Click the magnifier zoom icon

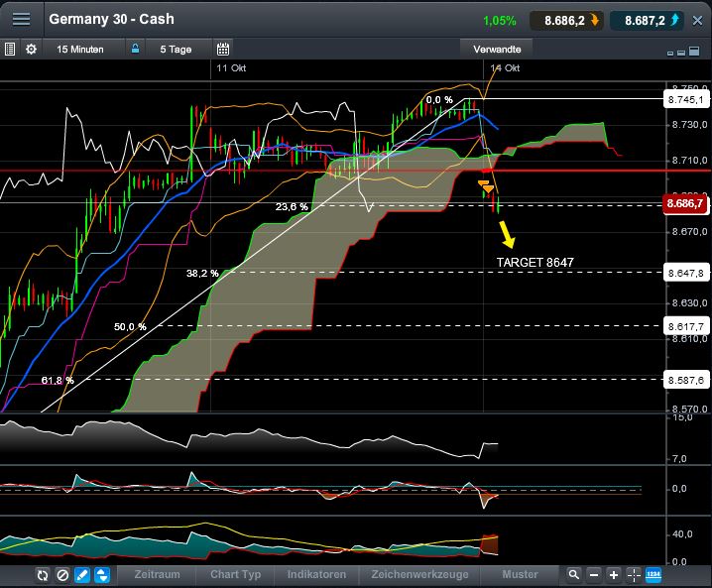coord(574,575)
